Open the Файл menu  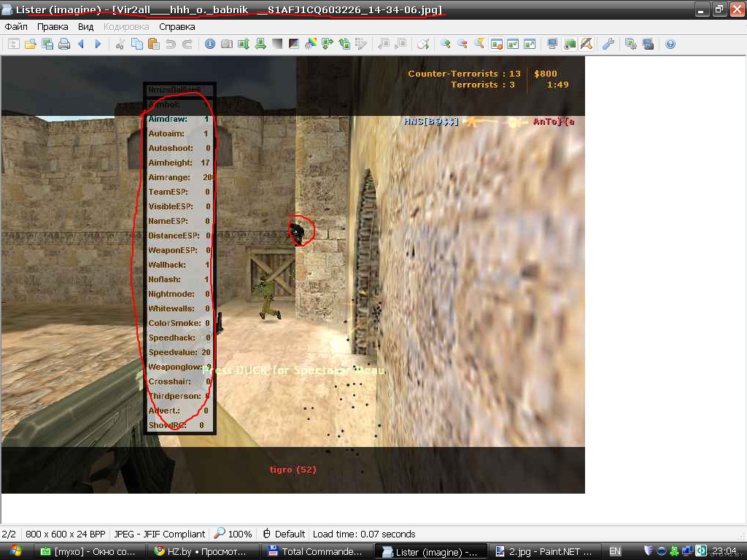click(x=16, y=27)
